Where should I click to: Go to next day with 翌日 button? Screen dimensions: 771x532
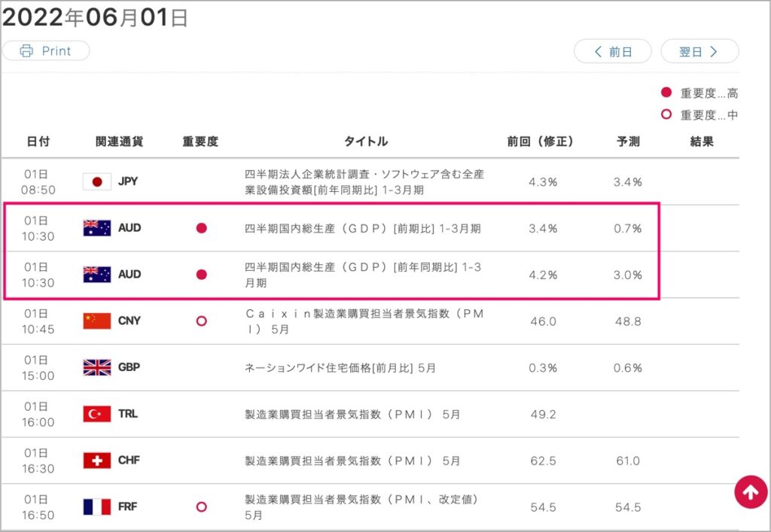[x=699, y=52]
